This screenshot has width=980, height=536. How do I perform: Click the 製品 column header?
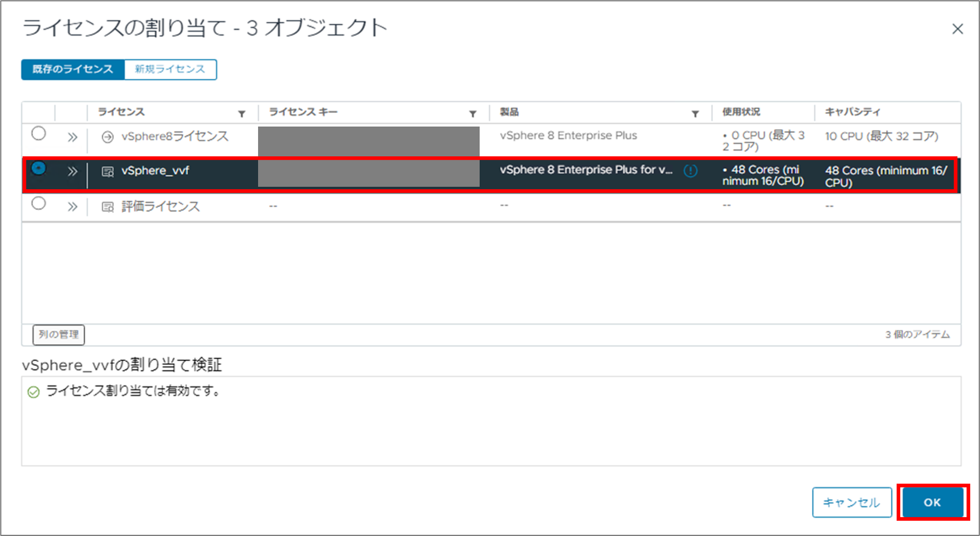509,112
